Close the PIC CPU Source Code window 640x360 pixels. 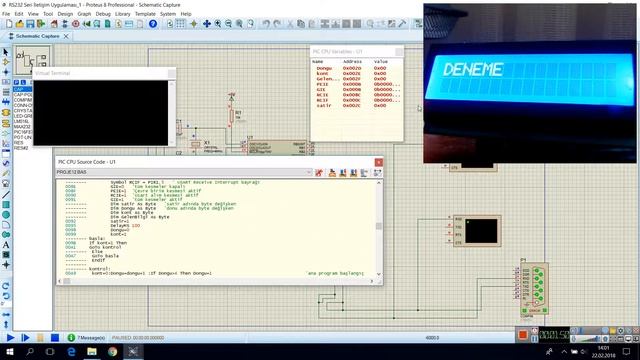tap(378, 162)
